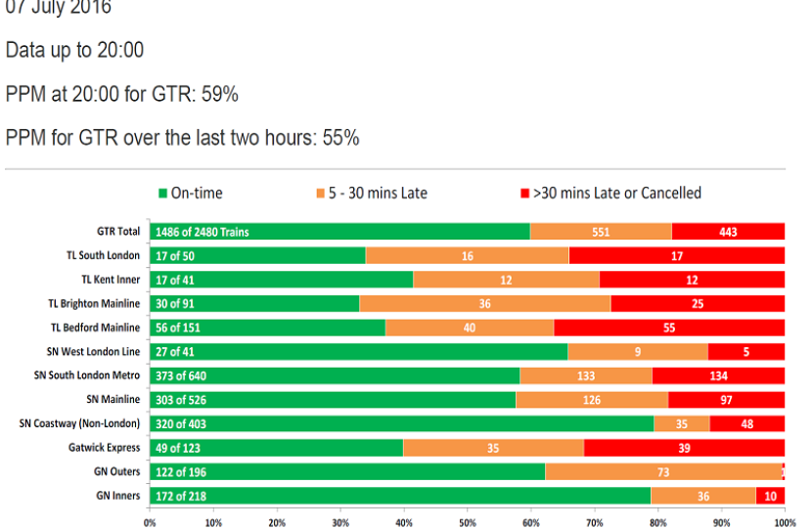812x528 pixels.
Task: Click the orange 73 segment of GN Outers
Action: tap(662, 472)
